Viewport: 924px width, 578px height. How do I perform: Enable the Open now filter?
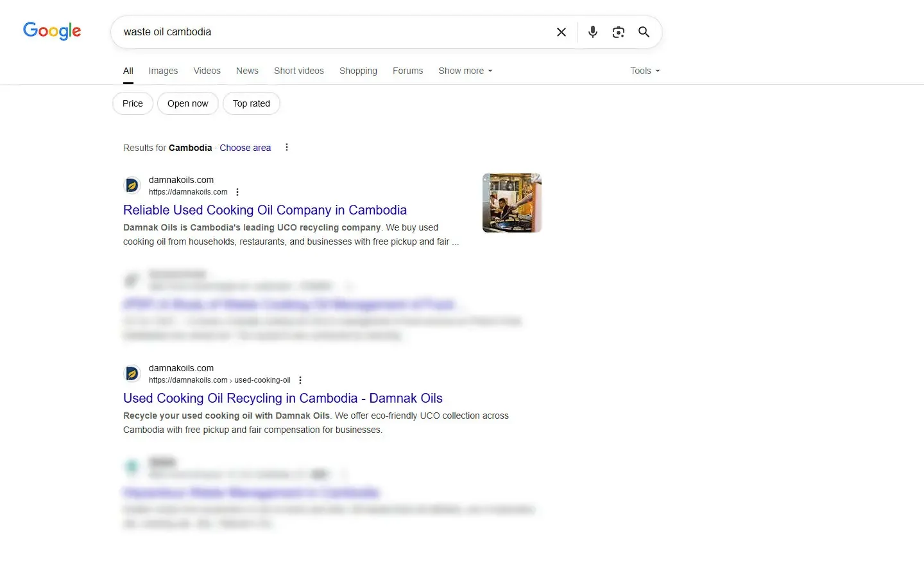(187, 103)
